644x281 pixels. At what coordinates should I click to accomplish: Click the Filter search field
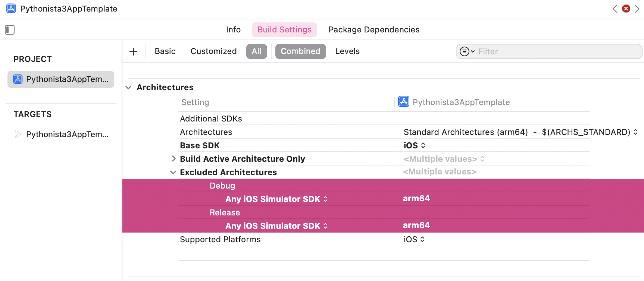(x=556, y=51)
